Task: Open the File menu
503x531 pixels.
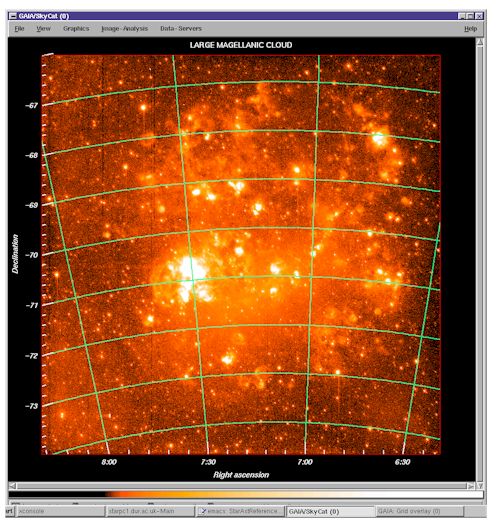Action: point(19,29)
